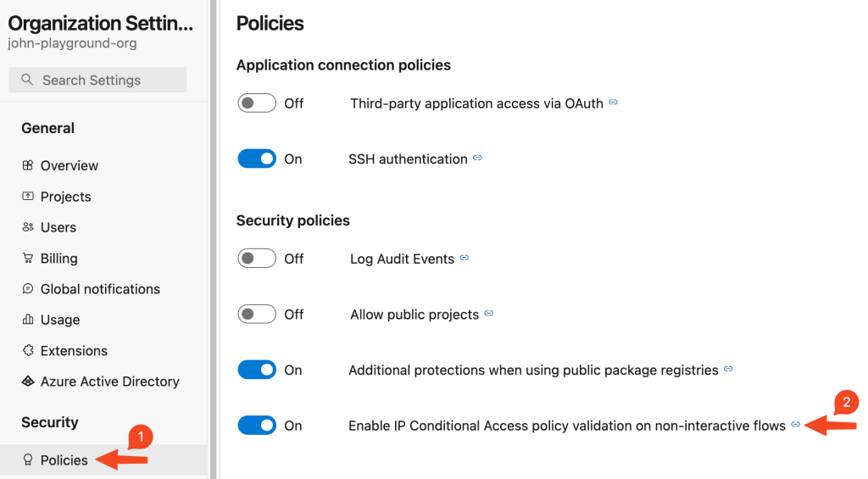Toggle Allow public projects on
Viewport: 868px width, 479px height.
[x=257, y=315]
